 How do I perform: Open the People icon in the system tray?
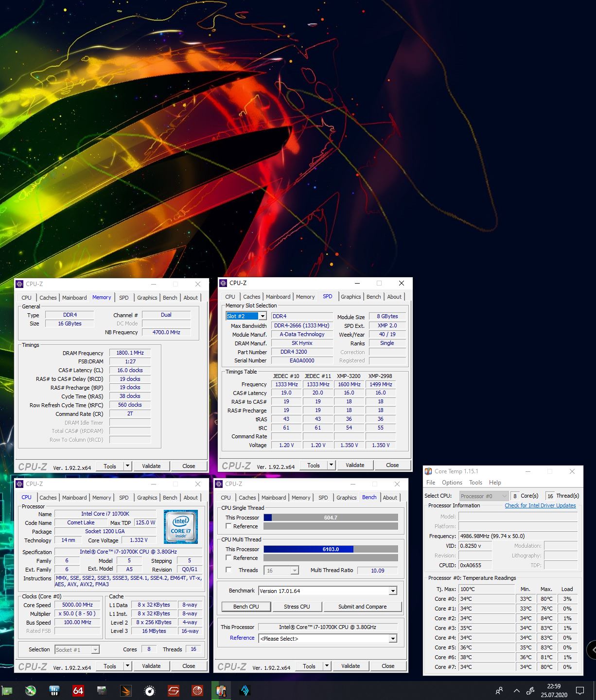pyautogui.click(x=499, y=691)
